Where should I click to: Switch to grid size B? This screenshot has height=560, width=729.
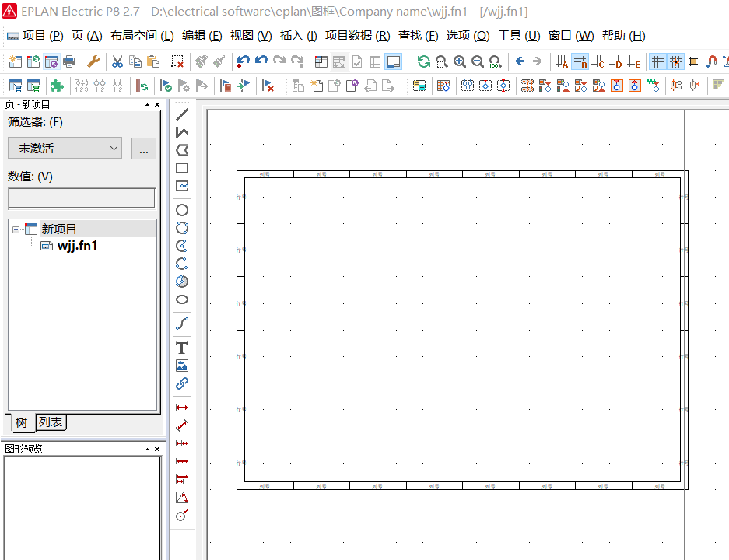(x=580, y=61)
